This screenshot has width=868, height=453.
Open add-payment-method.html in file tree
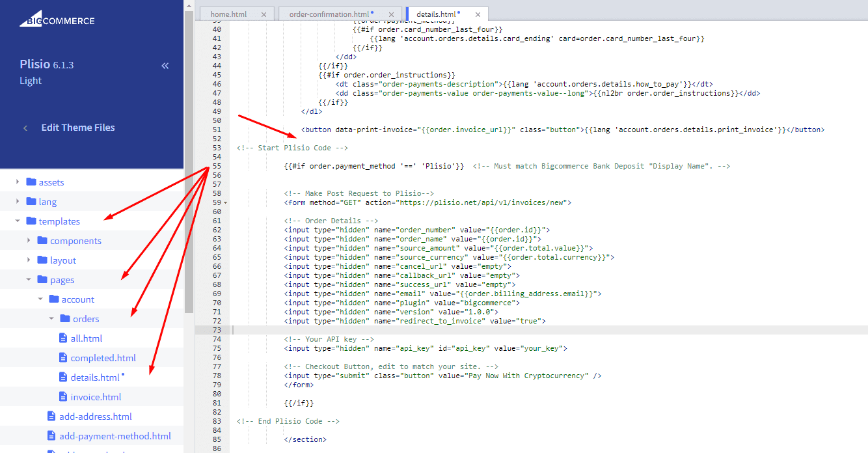tap(115, 436)
